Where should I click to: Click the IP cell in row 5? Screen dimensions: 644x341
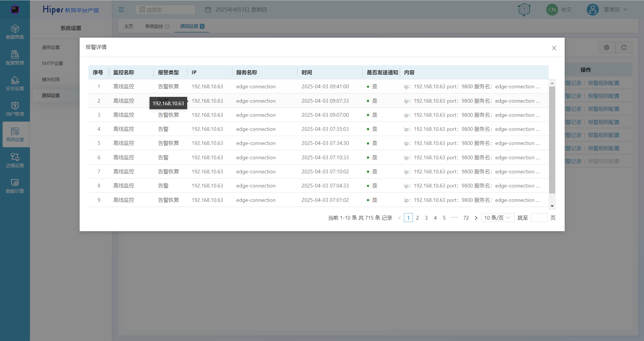click(x=207, y=143)
